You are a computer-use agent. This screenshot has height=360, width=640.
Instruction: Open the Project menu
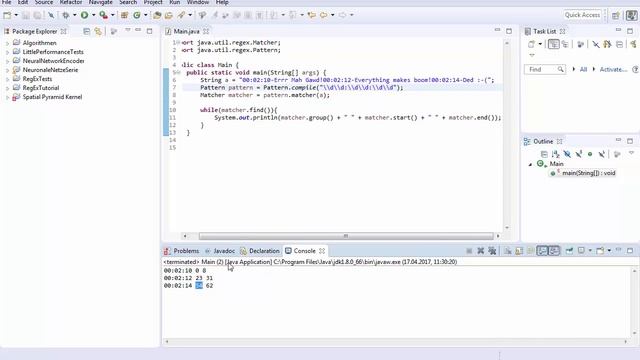(x=153, y=2)
